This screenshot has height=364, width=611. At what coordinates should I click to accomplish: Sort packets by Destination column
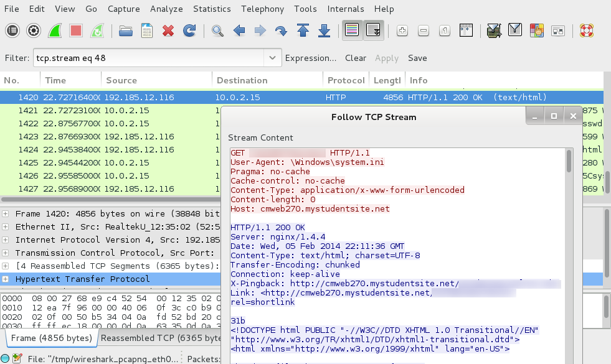coord(268,80)
